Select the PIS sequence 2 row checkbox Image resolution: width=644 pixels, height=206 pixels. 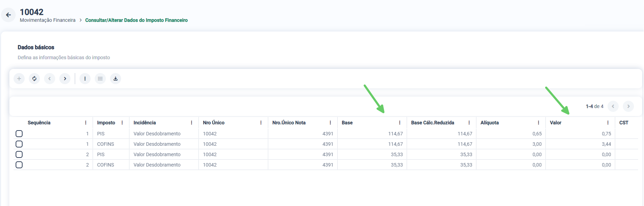click(19, 154)
